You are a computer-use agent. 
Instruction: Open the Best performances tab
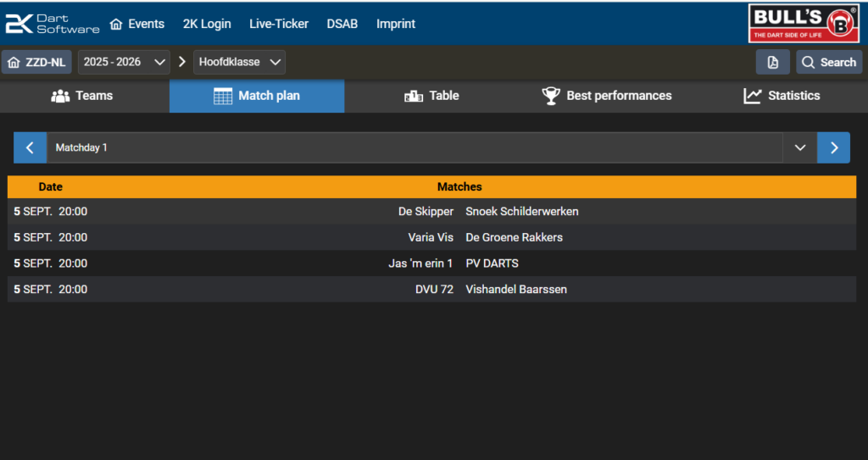tap(607, 96)
